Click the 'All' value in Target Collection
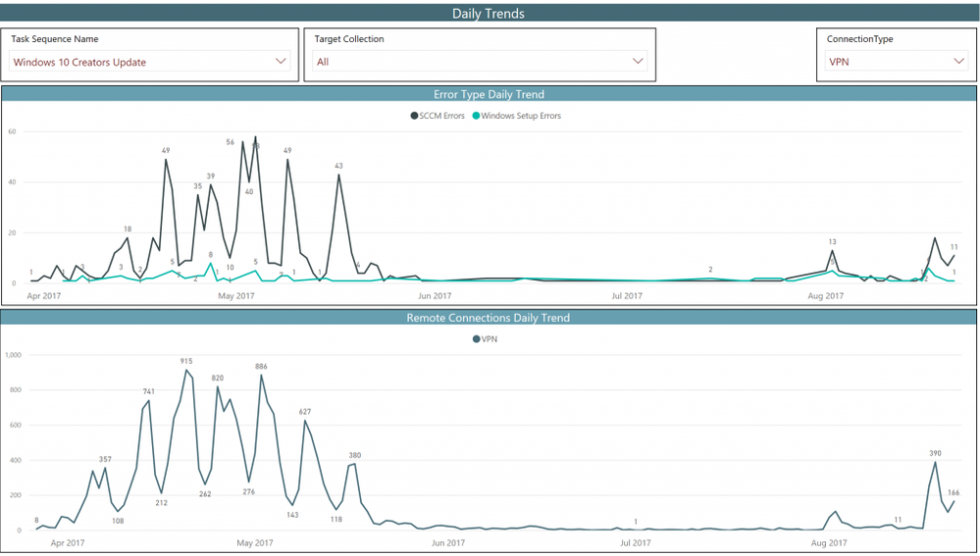Image resolution: width=980 pixels, height=556 pixels. [323, 62]
